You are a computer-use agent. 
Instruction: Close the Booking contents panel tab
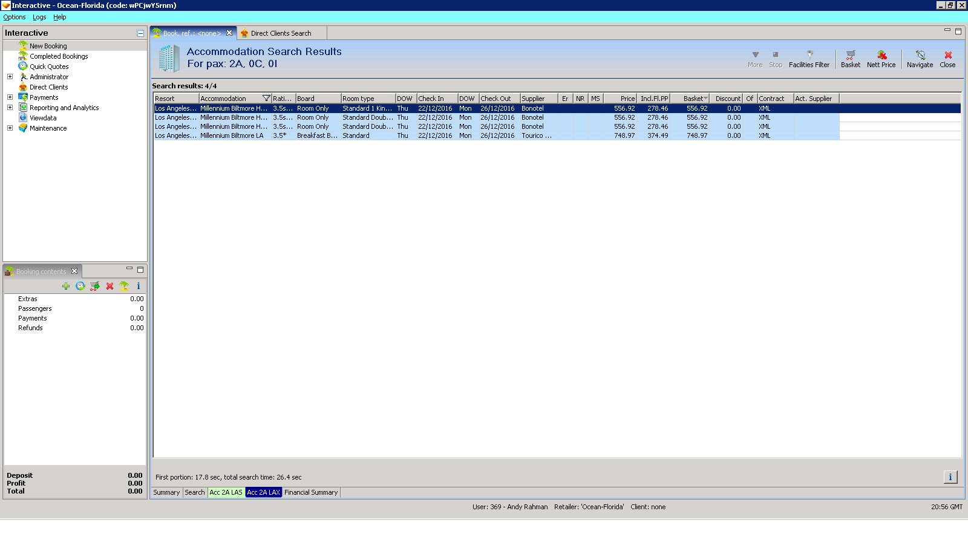(74, 271)
